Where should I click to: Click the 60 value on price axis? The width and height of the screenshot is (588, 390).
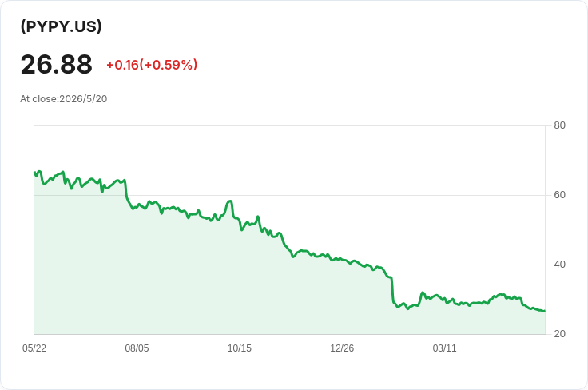click(559, 195)
